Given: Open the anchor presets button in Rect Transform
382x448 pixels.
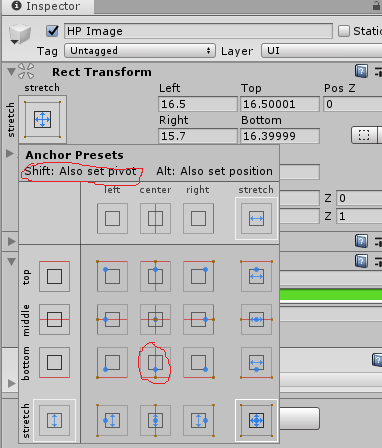Looking at the screenshot, I should pos(42,119).
